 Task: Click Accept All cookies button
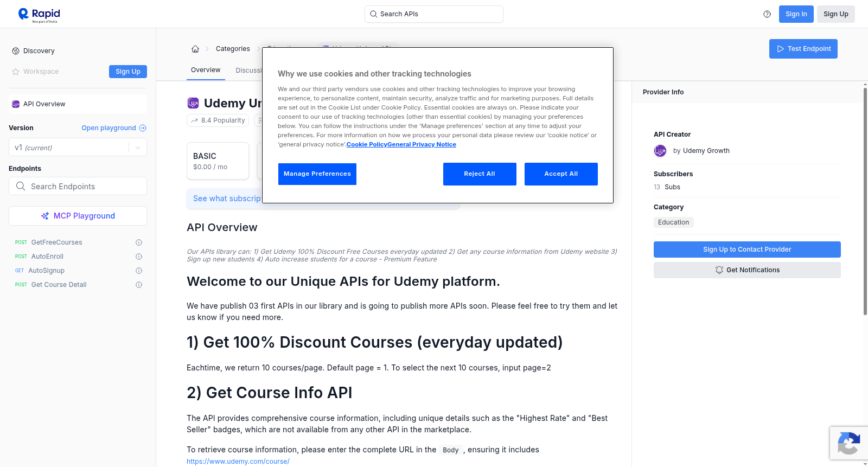(x=561, y=174)
